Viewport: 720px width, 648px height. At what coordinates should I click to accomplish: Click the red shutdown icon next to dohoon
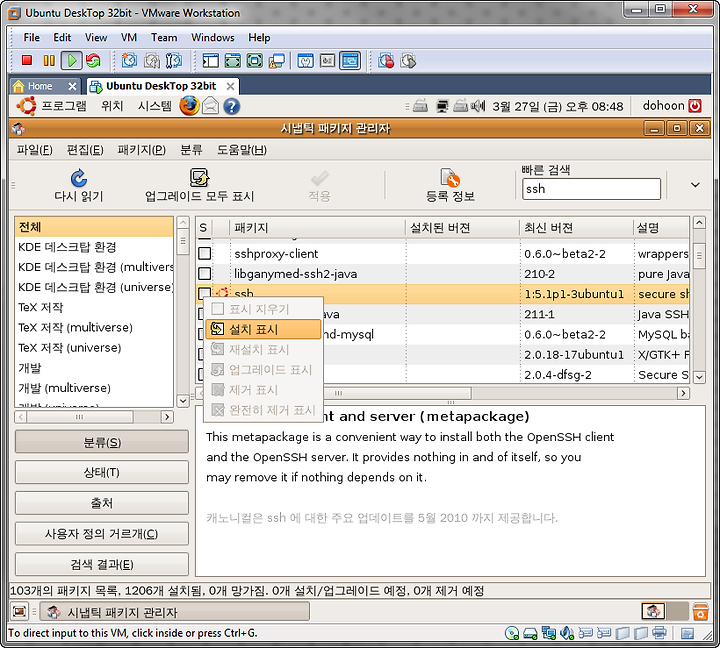(x=695, y=106)
